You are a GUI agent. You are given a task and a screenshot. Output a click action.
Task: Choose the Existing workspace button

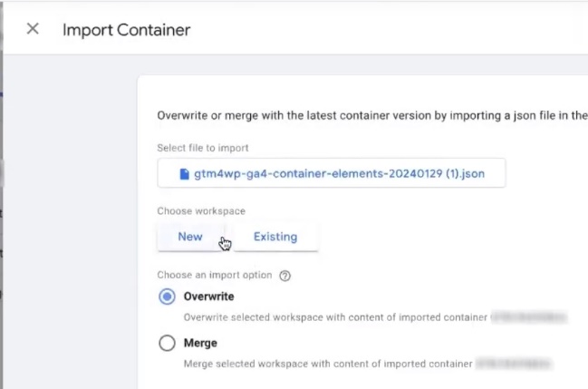point(275,237)
